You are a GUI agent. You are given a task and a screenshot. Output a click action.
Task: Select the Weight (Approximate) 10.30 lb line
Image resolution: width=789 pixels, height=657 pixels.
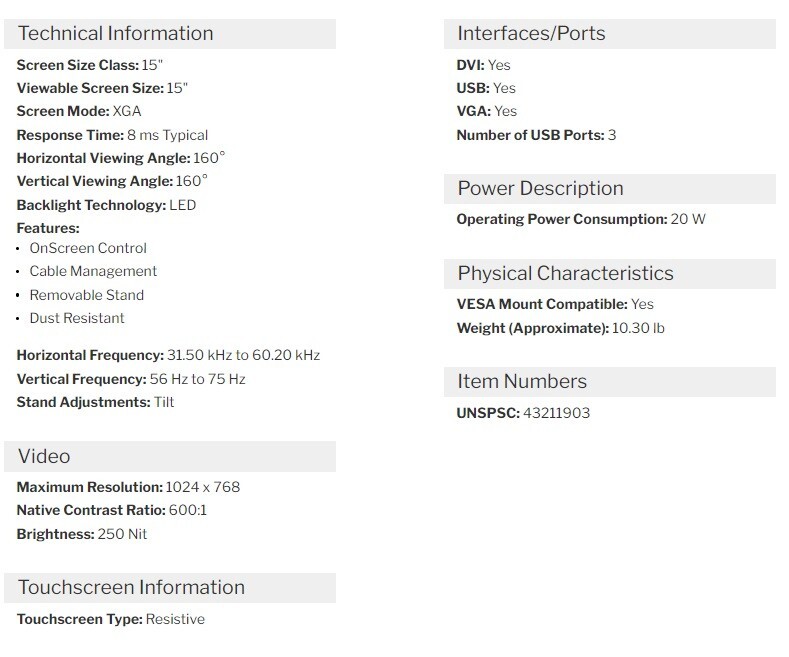561,328
